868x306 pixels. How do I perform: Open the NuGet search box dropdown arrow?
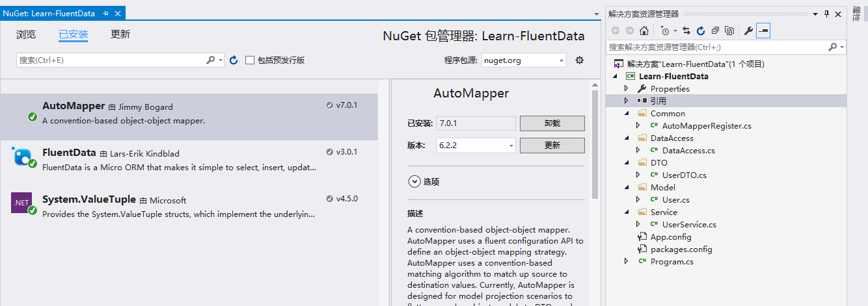pos(221,60)
